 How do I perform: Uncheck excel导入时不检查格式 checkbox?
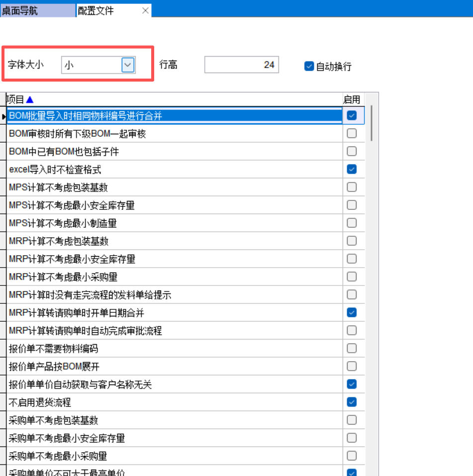tap(352, 169)
